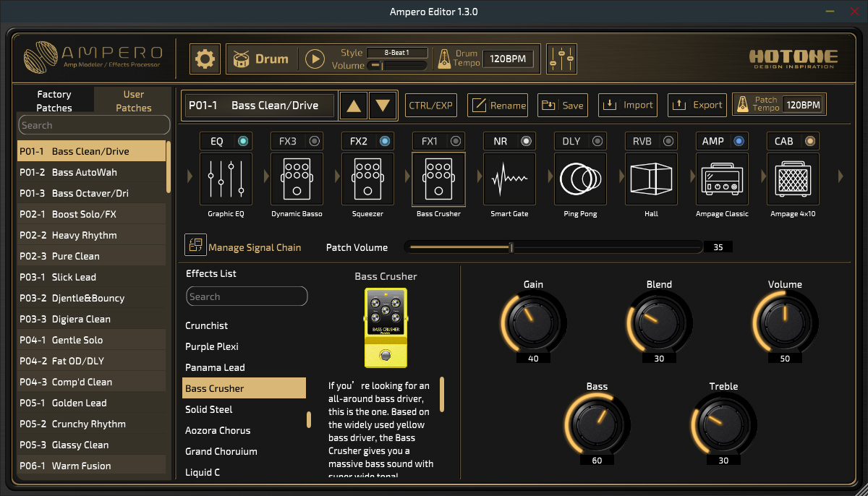
Task: Select patch P06-1 Warm Fusion
Action: [92, 466]
